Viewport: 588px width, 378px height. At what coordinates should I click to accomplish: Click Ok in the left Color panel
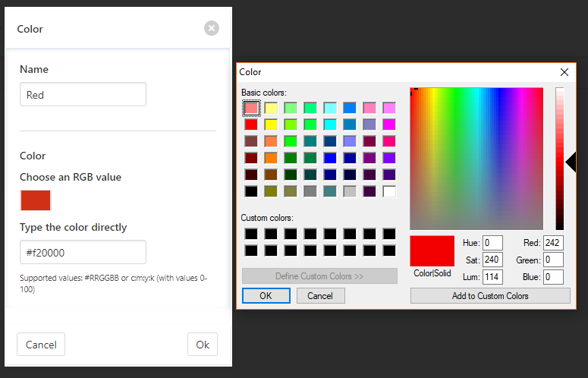pos(203,345)
